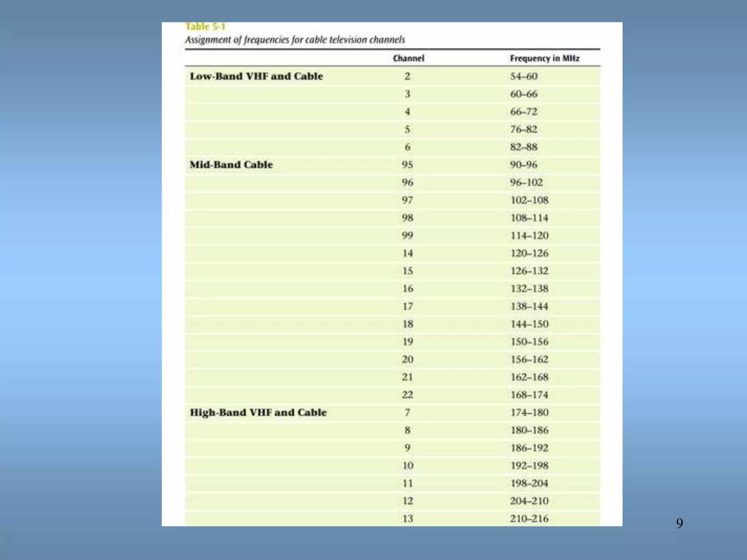The image size is (747, 560).
Task: Click channel 10 in the table
Action: (407, 466)
